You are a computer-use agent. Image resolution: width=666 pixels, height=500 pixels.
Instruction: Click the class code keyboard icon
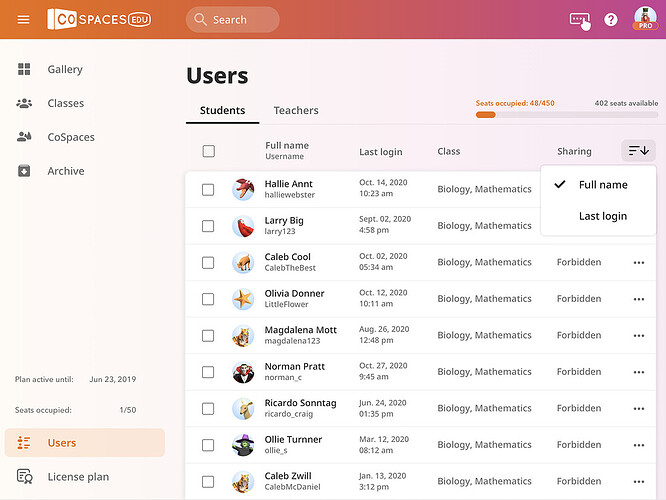[580, 20]
